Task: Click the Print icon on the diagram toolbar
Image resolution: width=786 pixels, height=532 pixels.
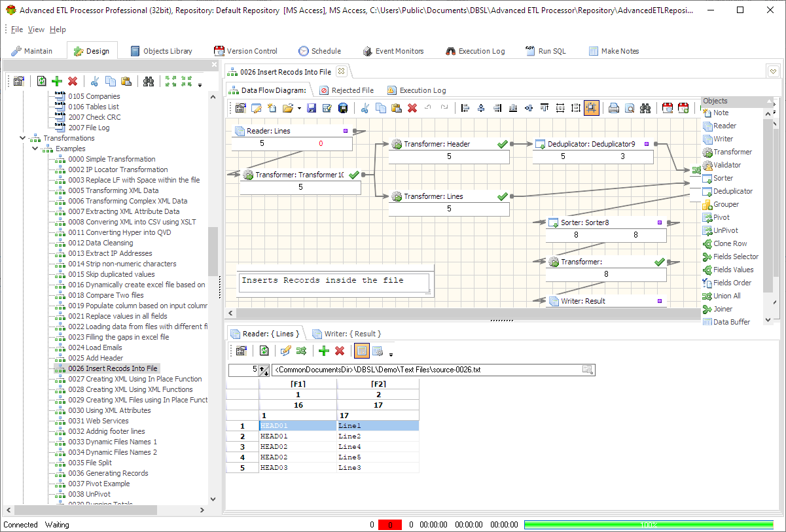Action: 613,108
